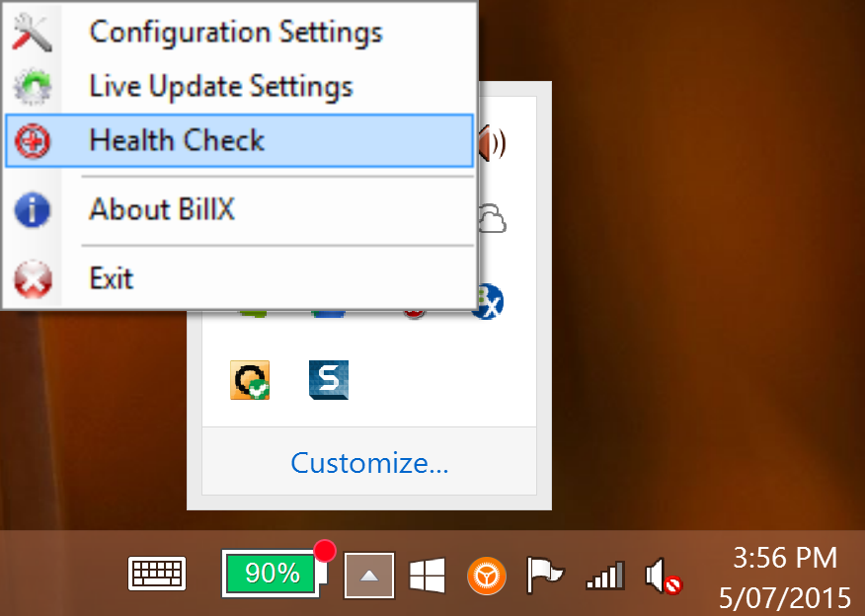This screenshot has width=865, height=616.
Task: Collapse hidden icons with the up-arrow button
Action: tap(369, 576)
